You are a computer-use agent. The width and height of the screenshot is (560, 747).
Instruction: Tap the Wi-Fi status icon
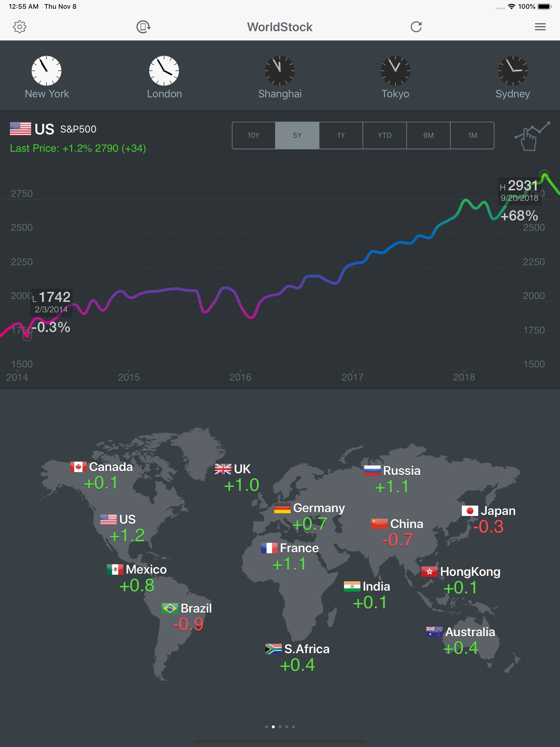pos(512,6)
